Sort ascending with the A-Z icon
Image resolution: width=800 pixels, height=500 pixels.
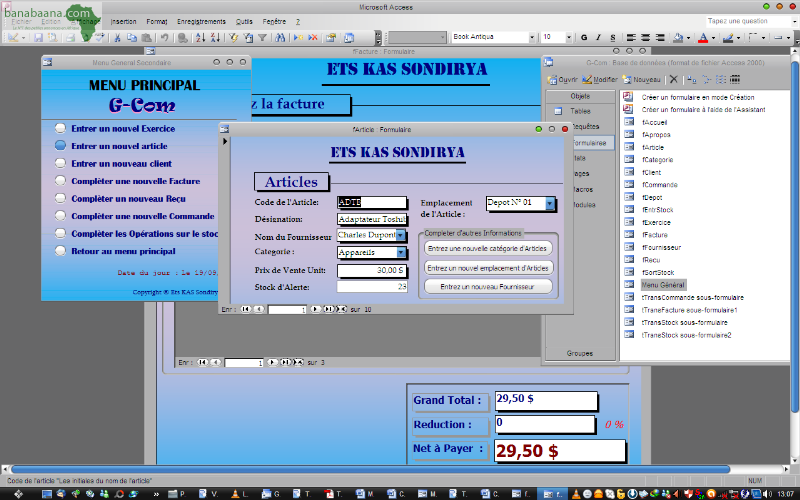tap(201, 37)
